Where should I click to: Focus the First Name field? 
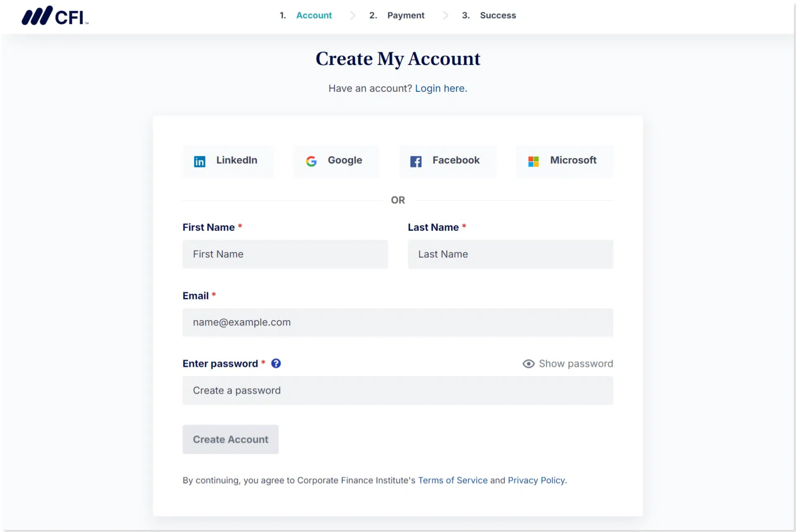285,254
